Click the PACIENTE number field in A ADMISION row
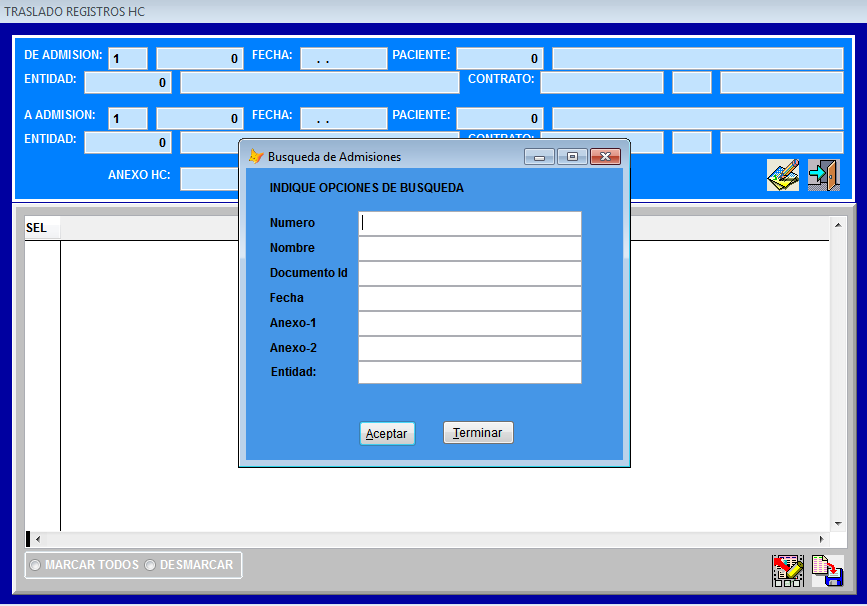 point(500,118)
